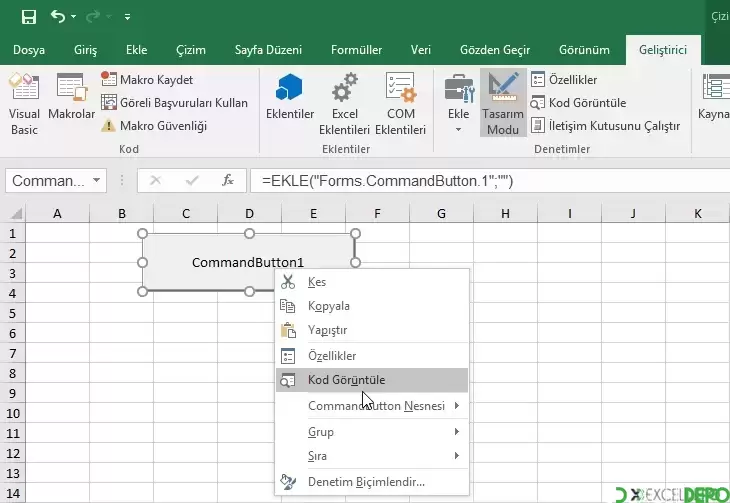The height and width of the screenshot is (503, 730).
Task: Select row 10 header
Action: (x=13, y=414)
